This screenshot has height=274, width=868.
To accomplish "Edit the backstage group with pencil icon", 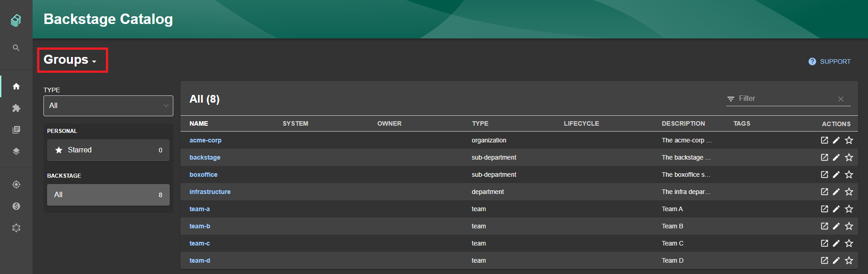I will (x=836, y=157).
